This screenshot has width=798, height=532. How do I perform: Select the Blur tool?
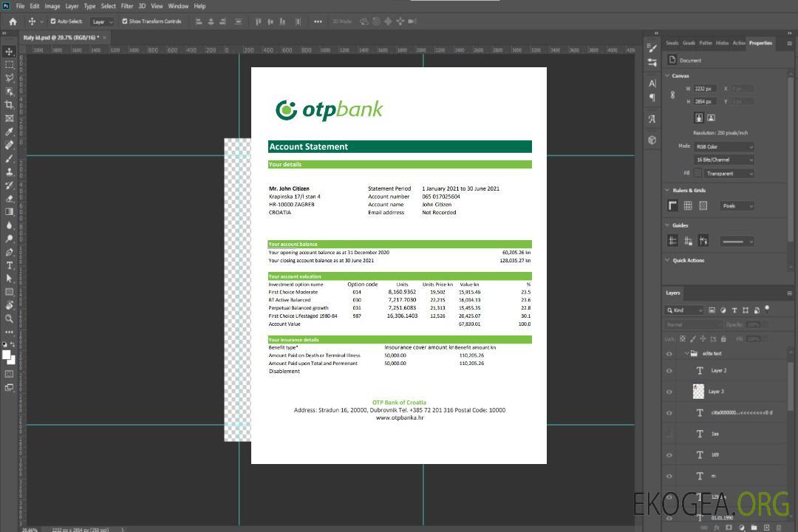[x=9, y=225]
